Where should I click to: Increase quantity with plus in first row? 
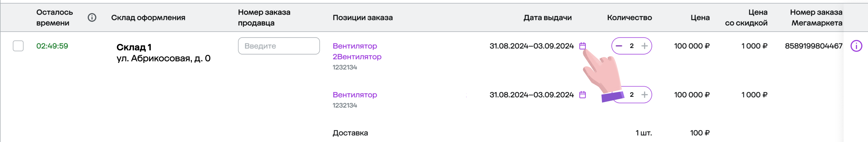click(x=644, y=46)
